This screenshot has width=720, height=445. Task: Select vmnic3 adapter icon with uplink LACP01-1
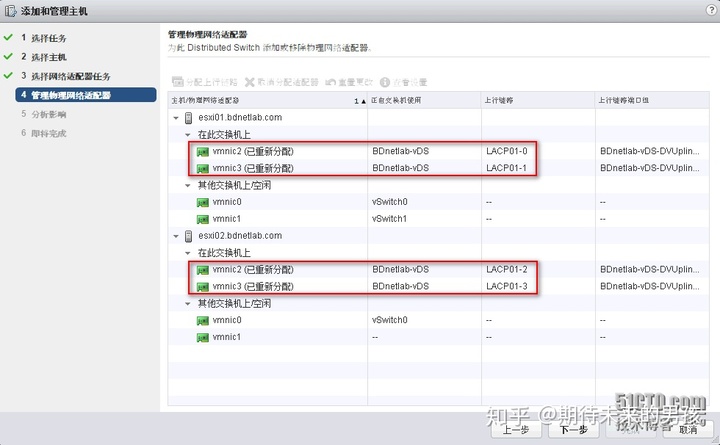[x=202, y=169]
